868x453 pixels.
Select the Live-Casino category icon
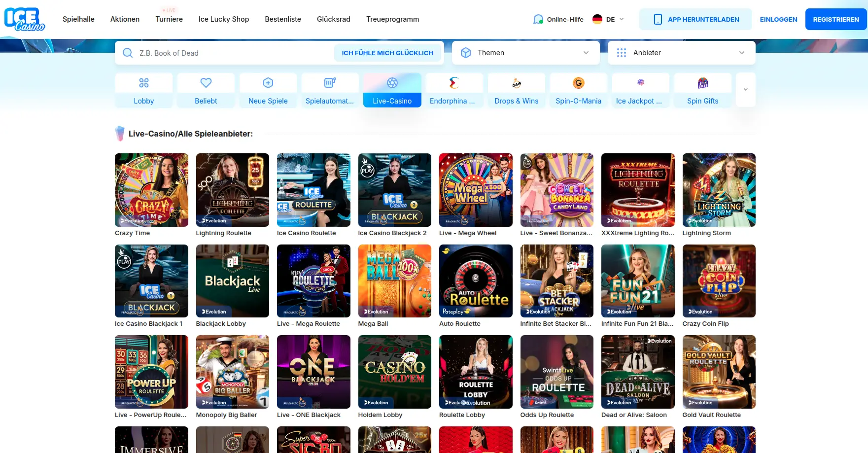[392, 83]
